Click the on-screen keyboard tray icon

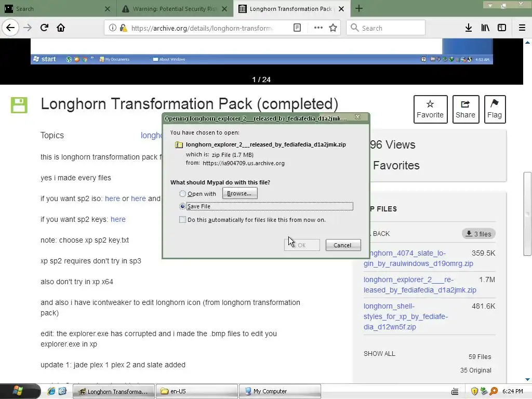pos(455,392)
